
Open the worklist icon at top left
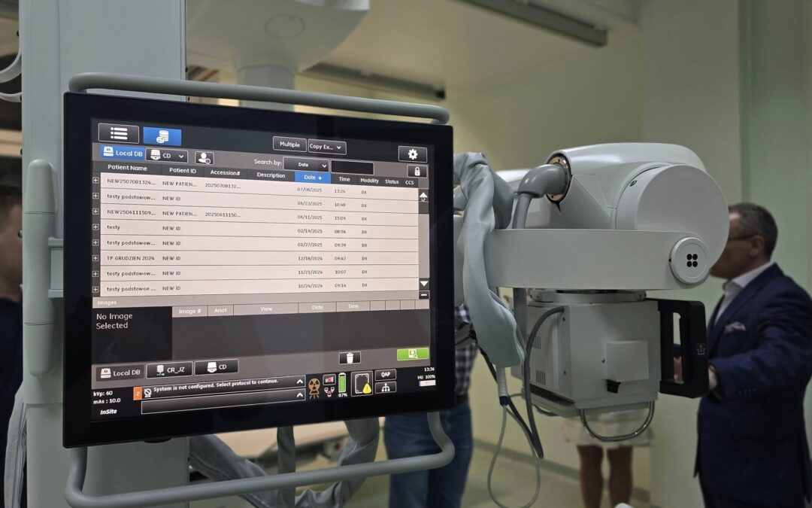point(118,133)
